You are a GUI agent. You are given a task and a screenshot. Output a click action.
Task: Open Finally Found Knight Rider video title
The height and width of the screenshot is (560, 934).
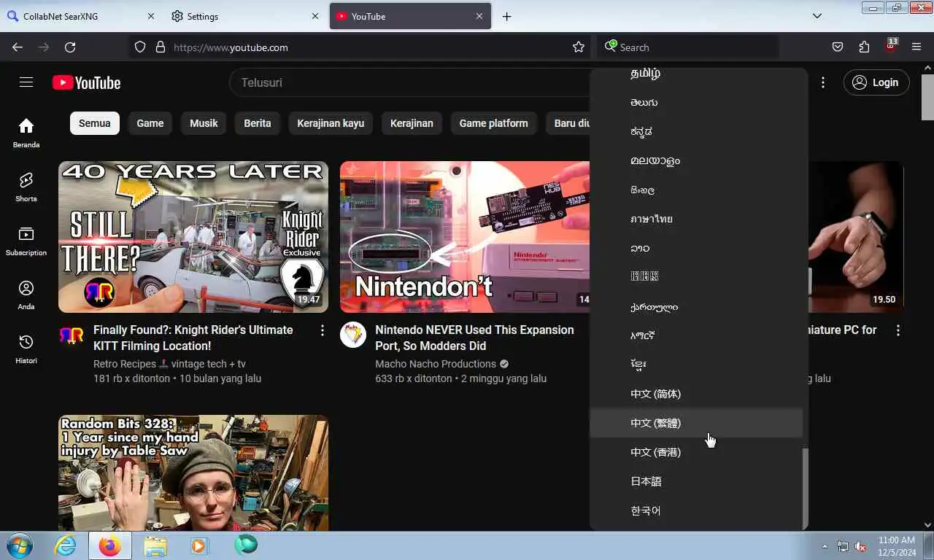tap(193, 338)
